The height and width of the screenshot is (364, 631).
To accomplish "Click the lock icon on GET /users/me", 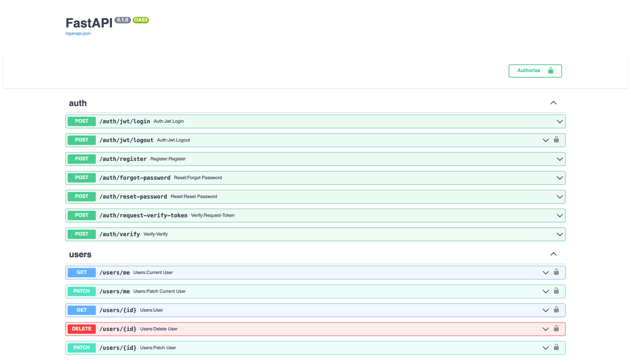I will (556, 272).
